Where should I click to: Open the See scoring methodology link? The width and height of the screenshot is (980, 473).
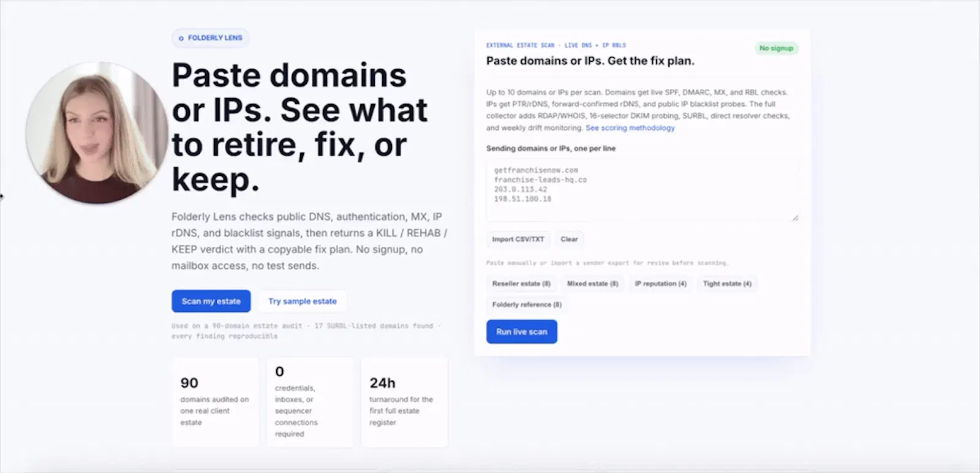[x=630, y=127]
